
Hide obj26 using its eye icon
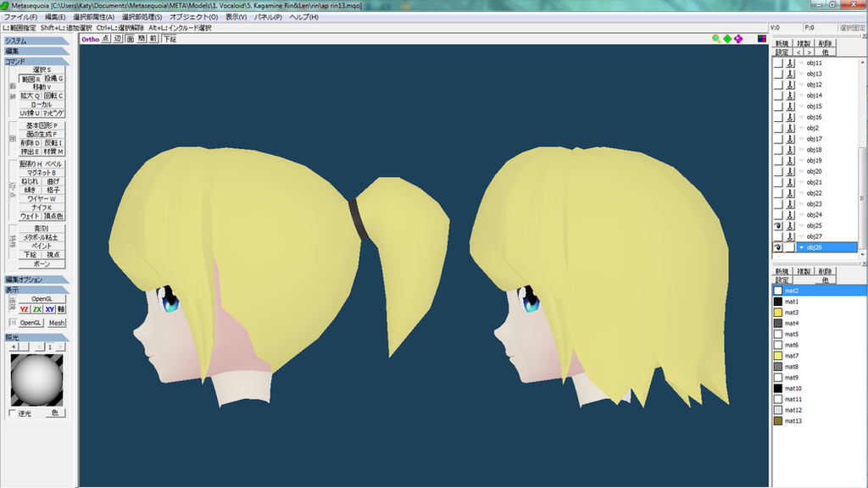pyautogui.click(x=778, y=247)
